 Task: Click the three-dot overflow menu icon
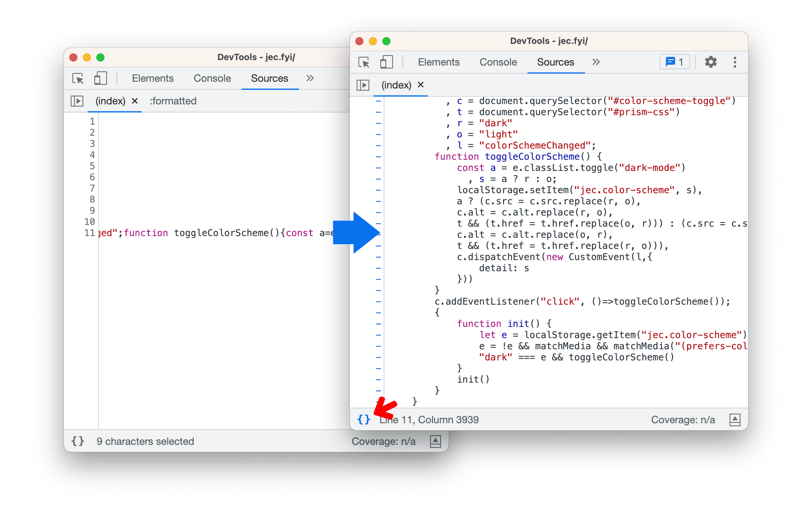[x=739, y=61]
